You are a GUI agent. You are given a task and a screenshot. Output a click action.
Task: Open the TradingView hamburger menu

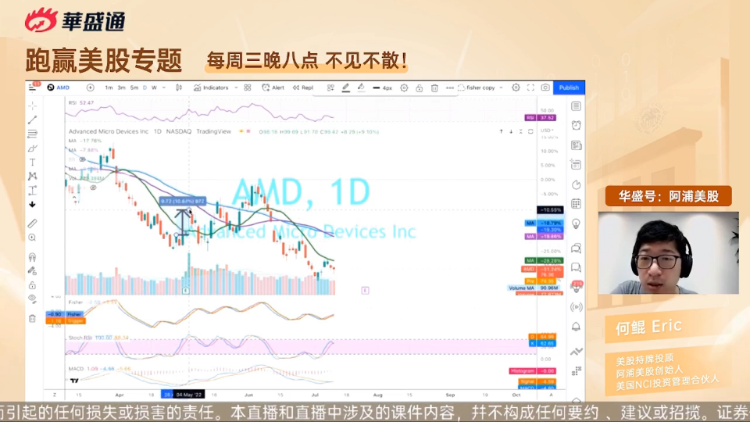[x=33, y=87]
